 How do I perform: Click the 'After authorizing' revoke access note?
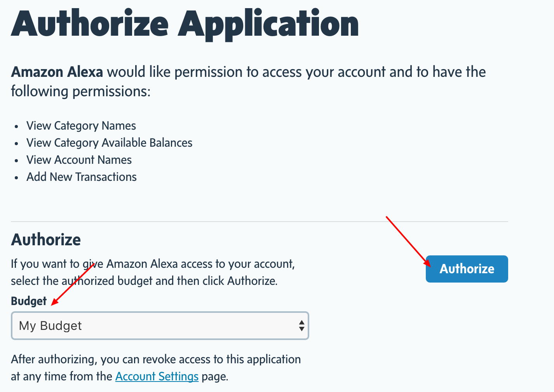click(156, 368)
